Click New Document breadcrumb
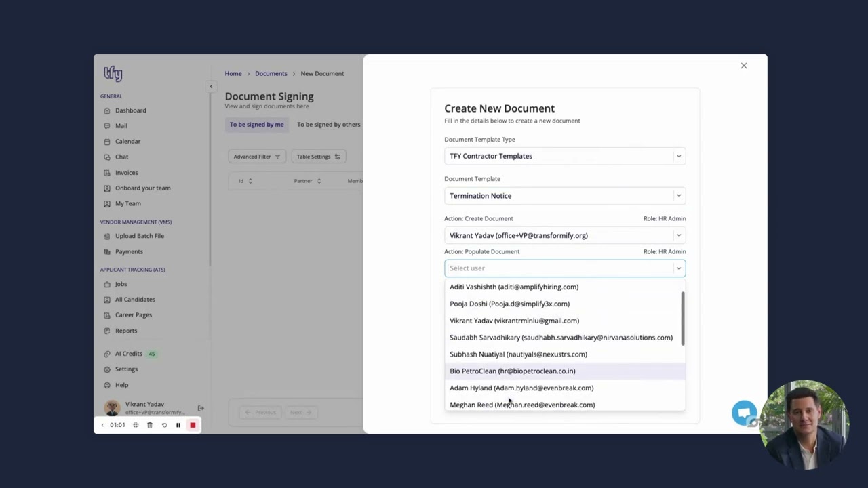 tap(322, 73)
